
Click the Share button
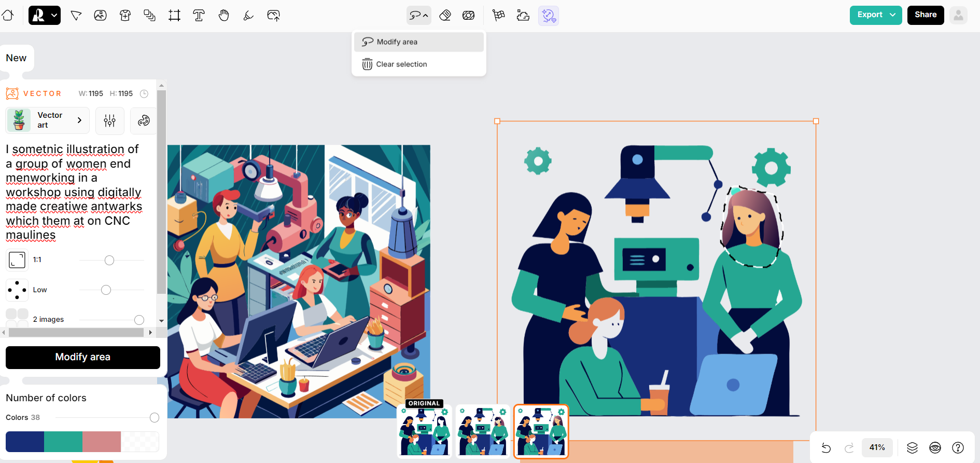click(926, 15)
